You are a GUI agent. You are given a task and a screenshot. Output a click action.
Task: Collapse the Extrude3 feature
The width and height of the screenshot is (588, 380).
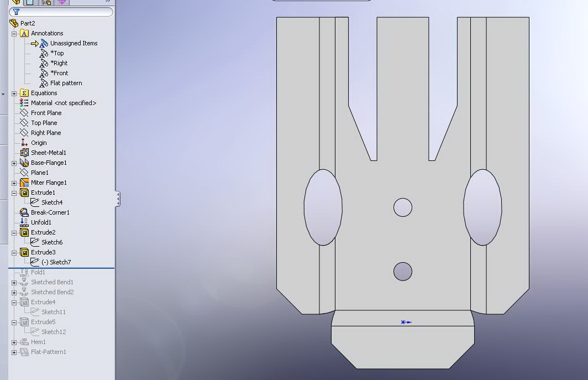[14, 253]
